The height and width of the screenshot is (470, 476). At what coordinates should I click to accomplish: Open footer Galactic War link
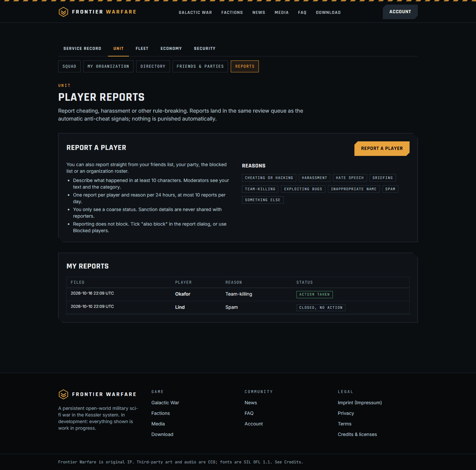click(x=165, y=403)
